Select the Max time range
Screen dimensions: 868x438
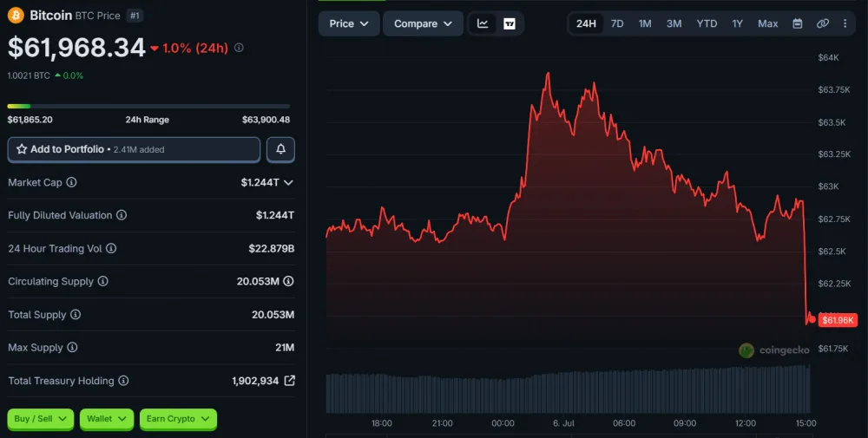click(x=768, y=23)
